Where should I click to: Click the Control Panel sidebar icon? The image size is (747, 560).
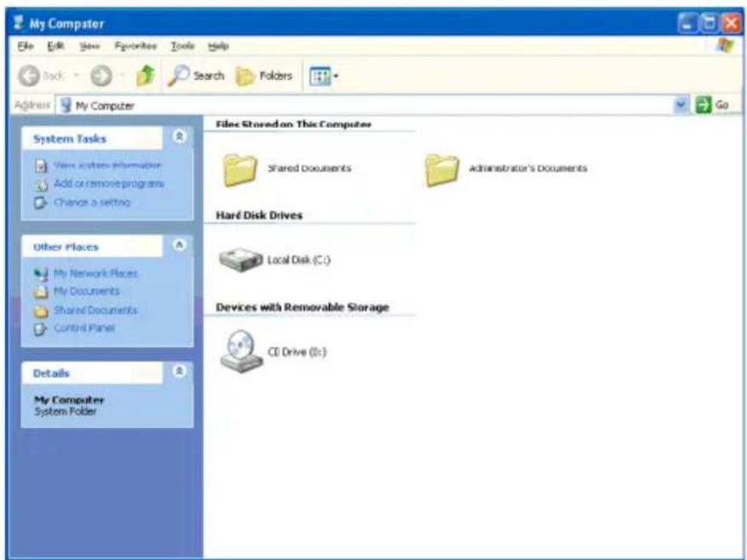pos(41,329)
